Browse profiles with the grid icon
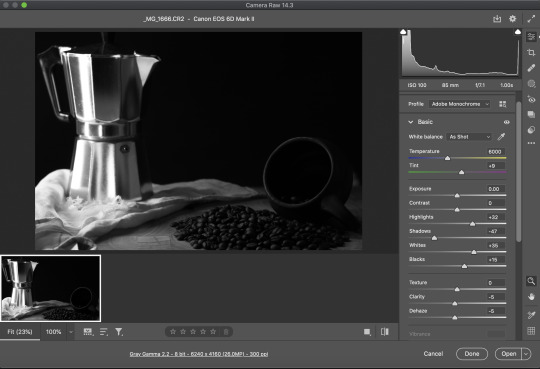Screen dimensions: 540x369 (x=502, y=104)
